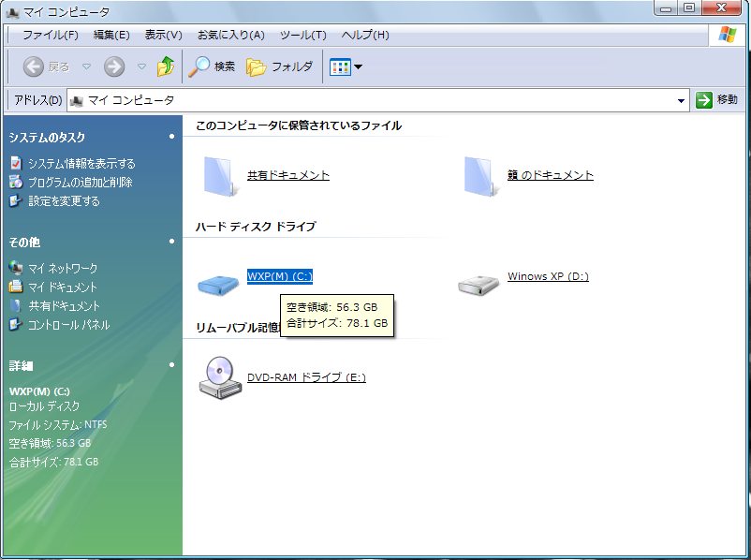
Task: Collapse the システムのタスク panel
Action: point(172,137)
